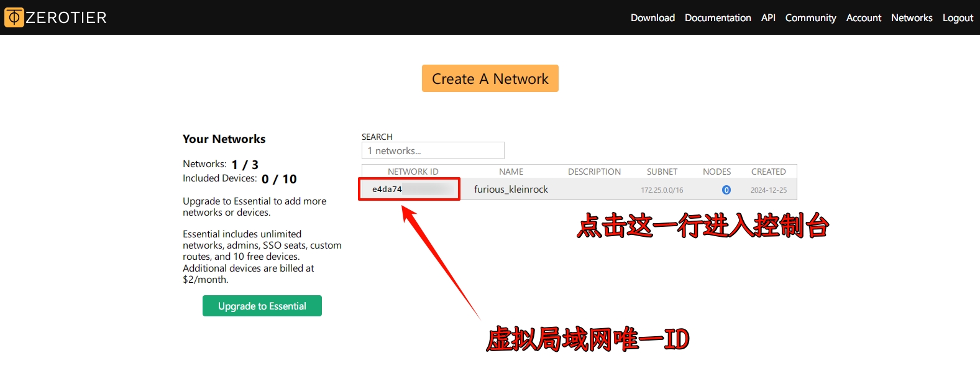The image size is (980, 376).
Task: Focus the network search field
Action: coord(433,150)
